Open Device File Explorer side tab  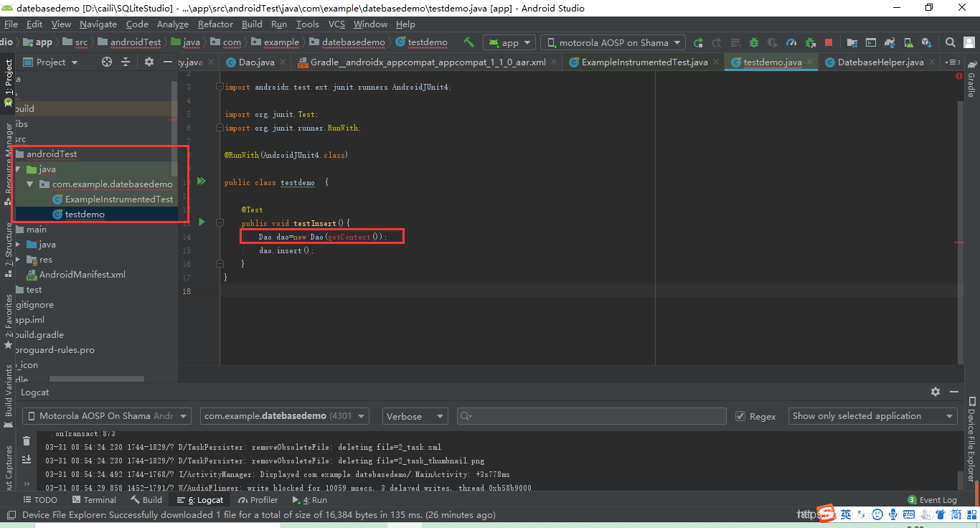(x=972, y=439)
